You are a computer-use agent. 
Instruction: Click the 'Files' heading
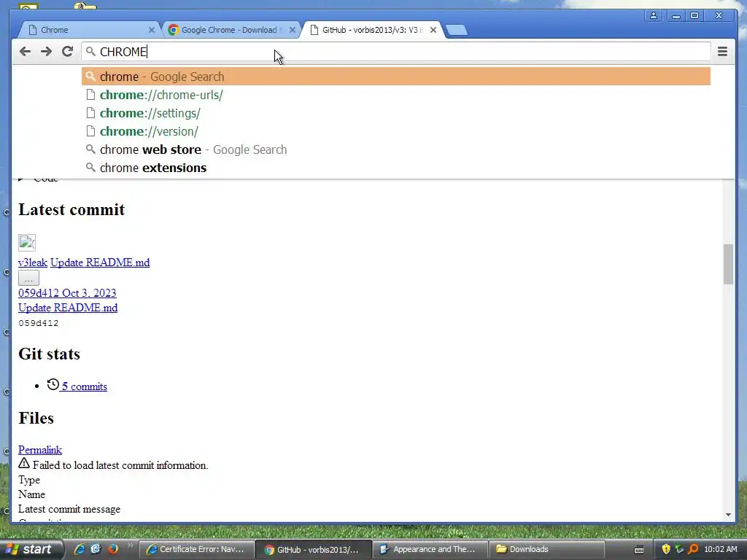[36, 418]
